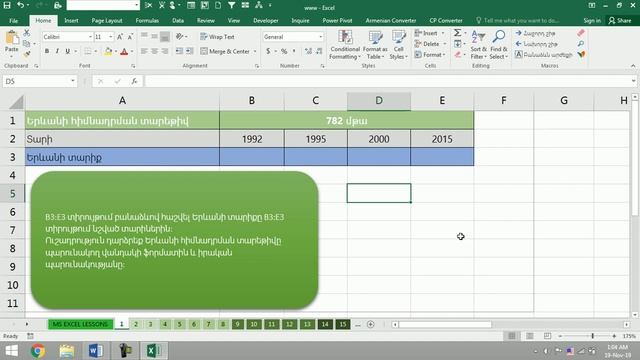Apply percent style format

(284, 51)
